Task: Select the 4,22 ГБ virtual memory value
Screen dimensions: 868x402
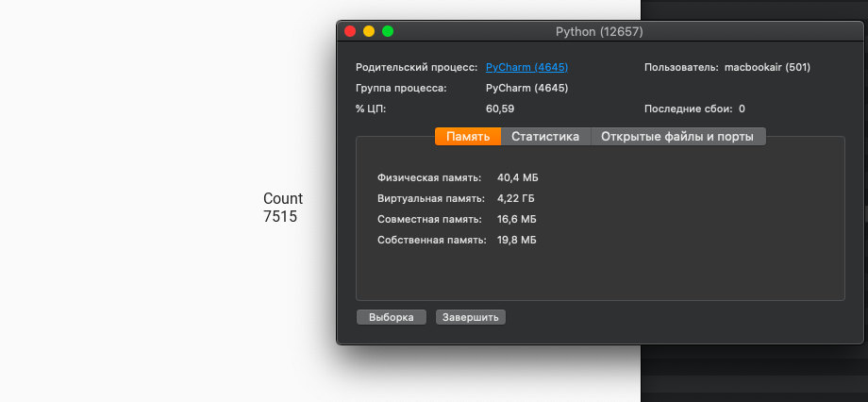Action: point(516,198)
